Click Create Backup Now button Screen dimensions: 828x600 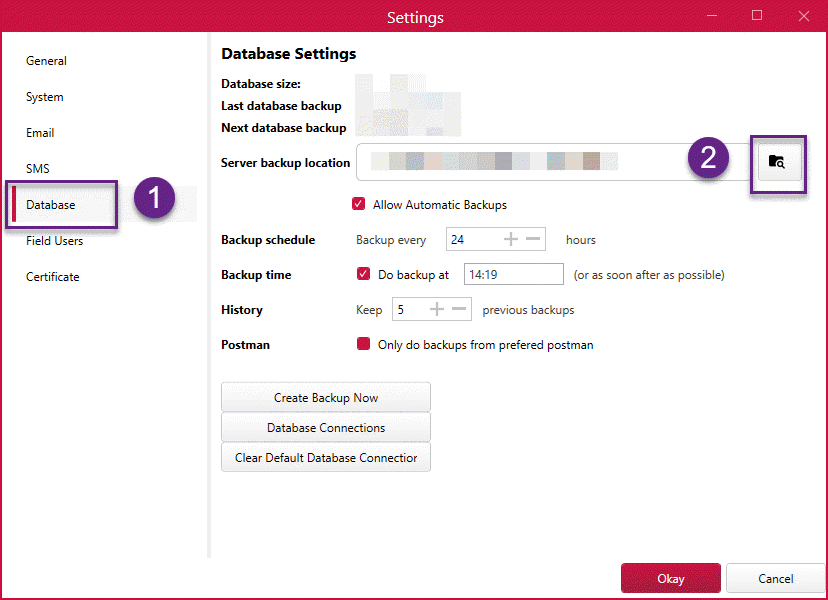coord(326,397)
